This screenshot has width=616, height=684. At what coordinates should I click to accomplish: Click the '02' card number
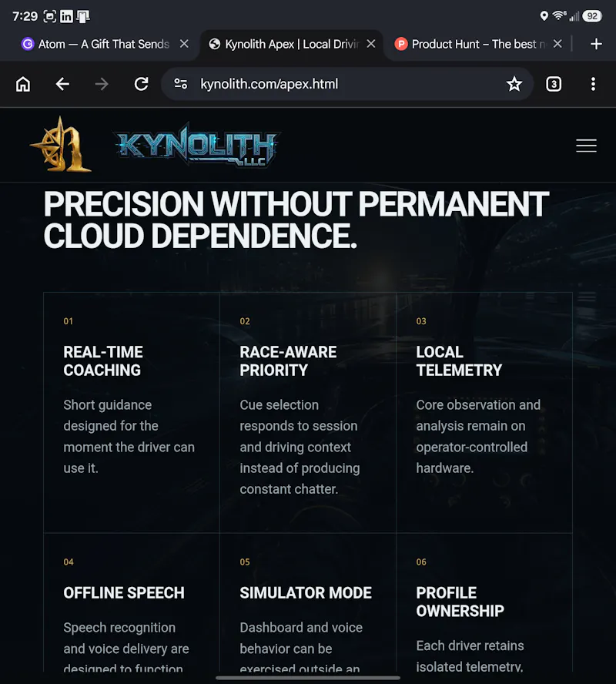coord(245,321)
